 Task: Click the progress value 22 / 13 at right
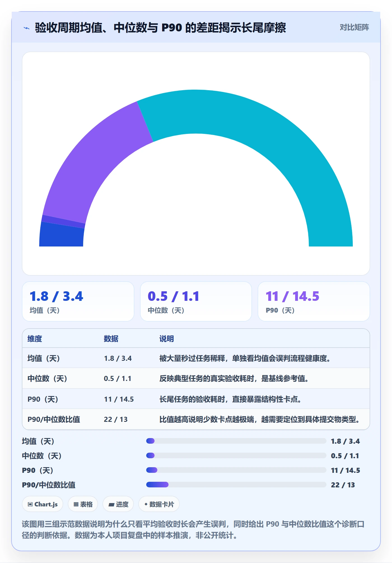[343, 485]
